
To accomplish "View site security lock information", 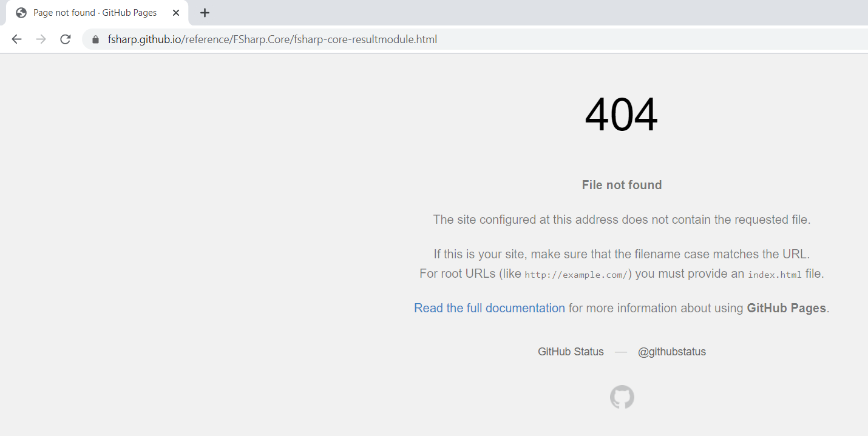I will click(95, 39).
